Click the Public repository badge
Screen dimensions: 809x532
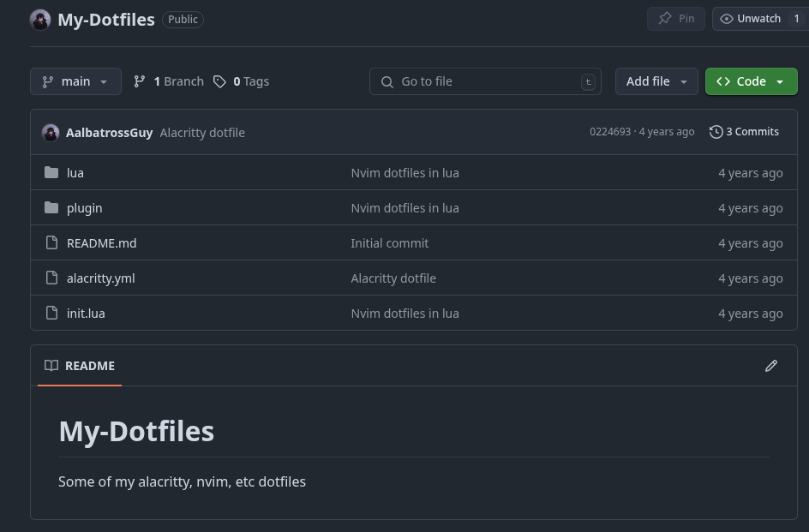coord(183,19)
